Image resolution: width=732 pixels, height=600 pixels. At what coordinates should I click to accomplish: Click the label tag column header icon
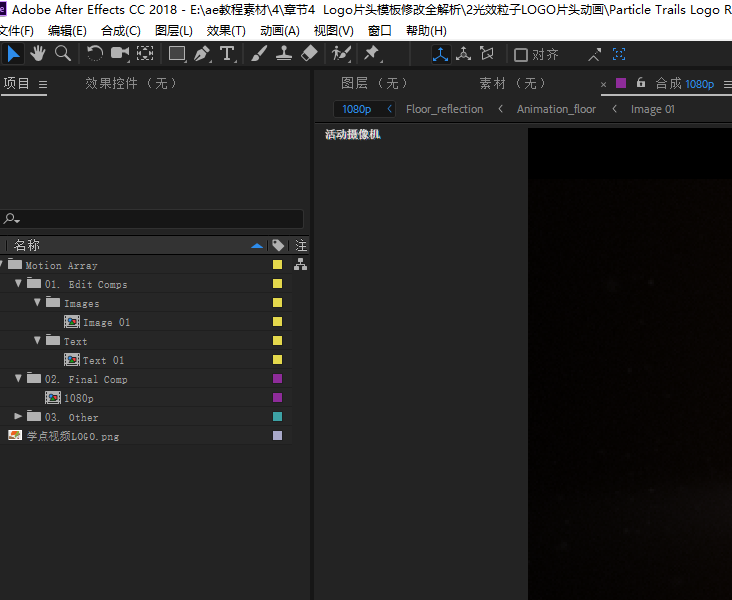pyautogui.click(x=278, y=245)
